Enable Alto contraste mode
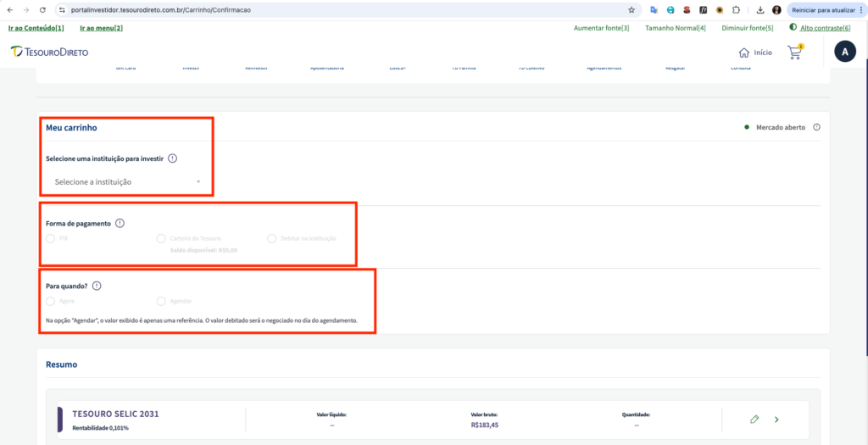Viewport: 868px width, 445px height. coord(820,28)
